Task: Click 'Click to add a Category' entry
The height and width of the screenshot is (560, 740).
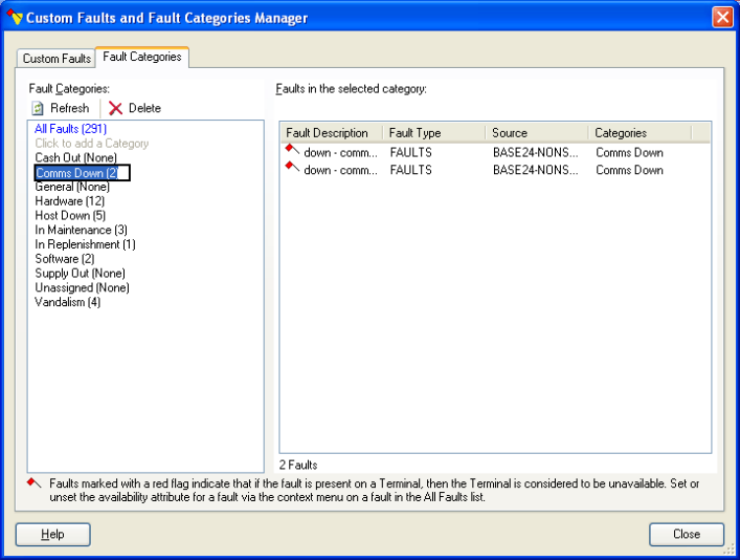Action: [92, 144]
